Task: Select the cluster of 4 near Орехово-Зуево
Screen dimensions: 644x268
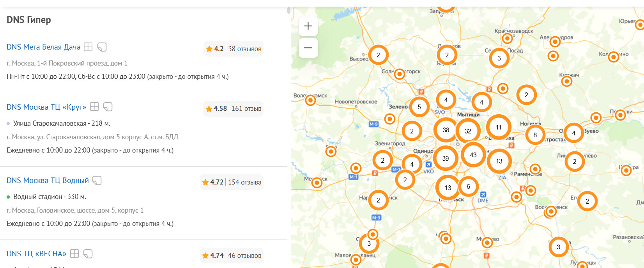Action: [x=573, y=133]
